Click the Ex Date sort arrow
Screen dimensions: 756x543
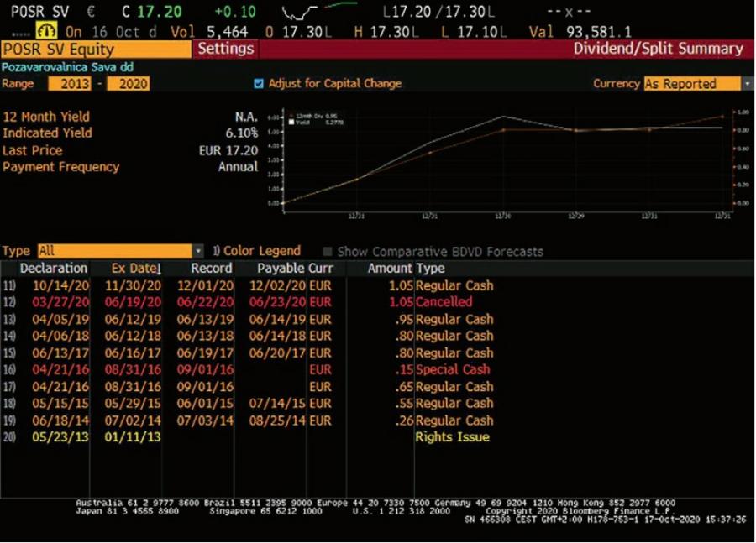[x=158, y=269]
